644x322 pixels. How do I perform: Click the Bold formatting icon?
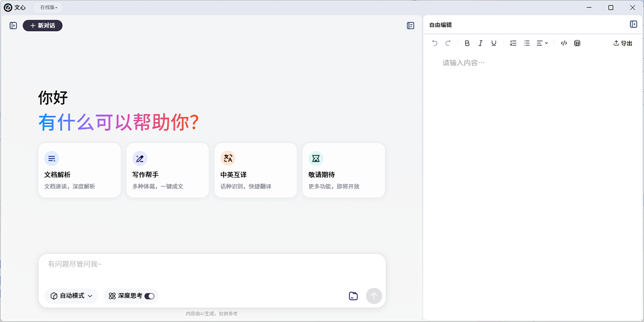pos(467,43)
